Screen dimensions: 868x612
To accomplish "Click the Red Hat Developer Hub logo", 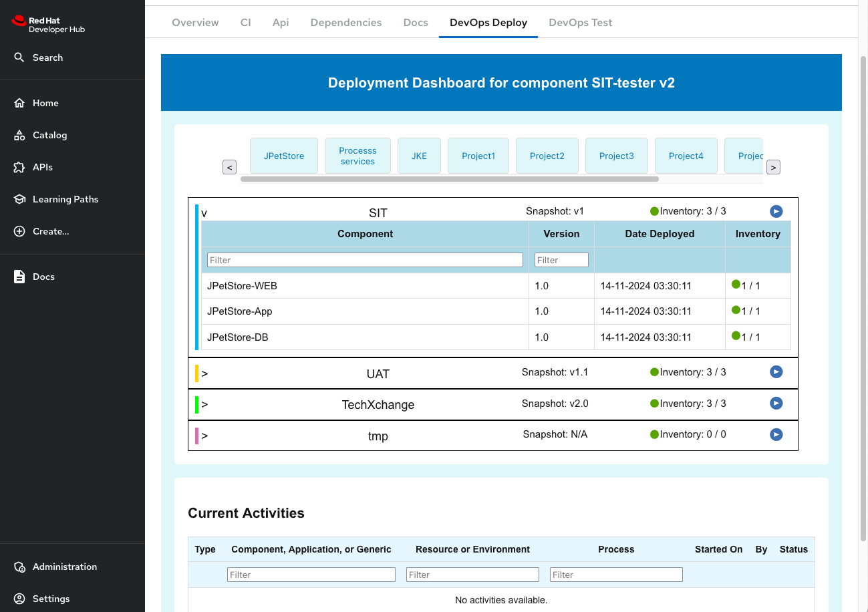I will (x=49, y=25).
